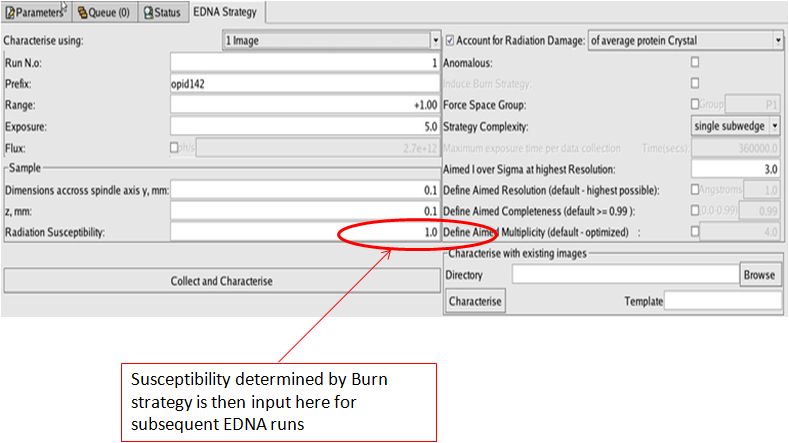The width and height of the screenshot is (789, 443).
Task: Enable the Force Space Group checkbox
Action: [x=695, y=104]
